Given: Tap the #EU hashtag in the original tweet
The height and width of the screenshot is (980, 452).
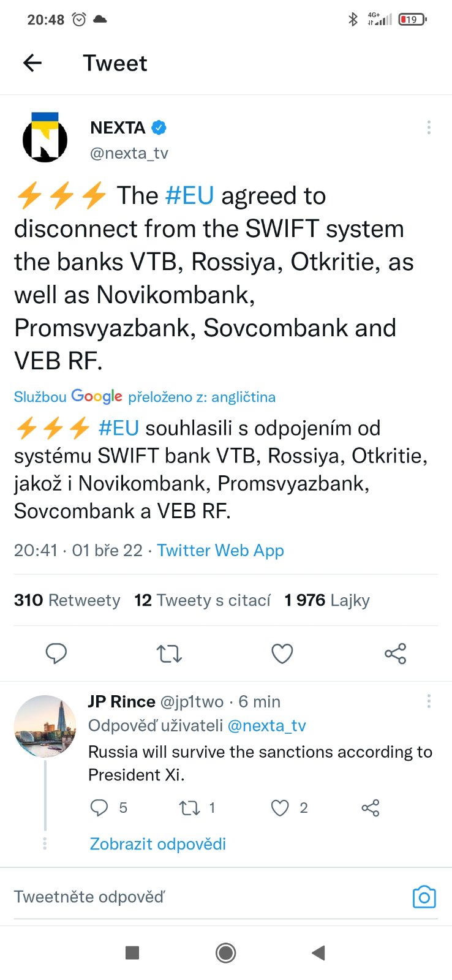Looking at the screenshot, I should (x=189, y=196).
